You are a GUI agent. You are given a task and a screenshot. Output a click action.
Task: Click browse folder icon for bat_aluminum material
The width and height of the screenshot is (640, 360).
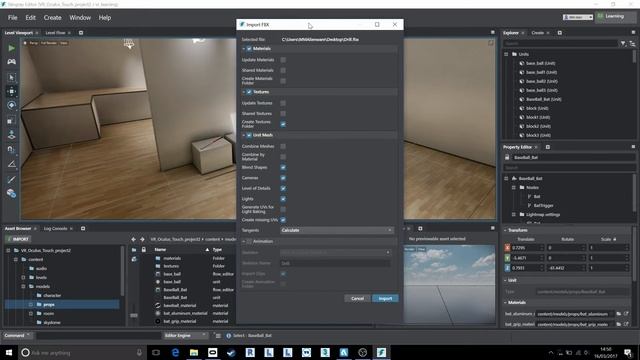618,313
